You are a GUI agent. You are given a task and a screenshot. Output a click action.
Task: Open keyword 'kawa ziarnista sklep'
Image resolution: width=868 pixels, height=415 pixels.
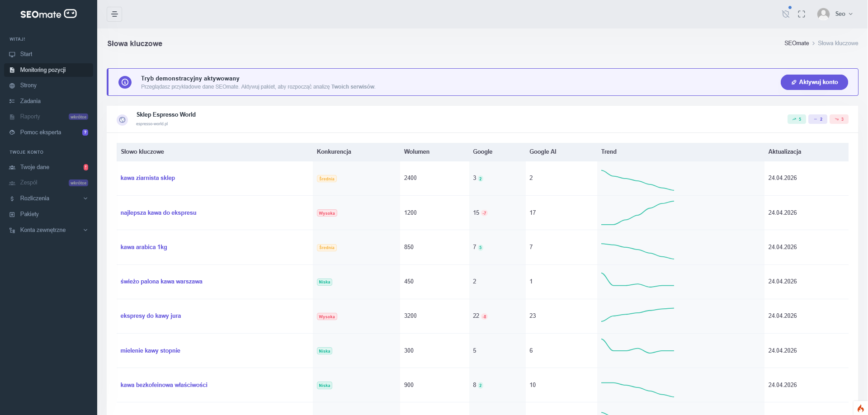(147, 178)
